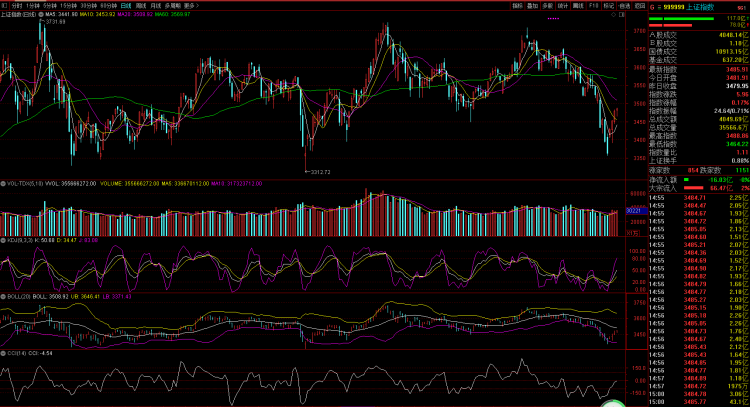This screenshot has width=750, height=407.
Task: Open BOLL indicator settings circle icon
Action: tap(3, 297)
